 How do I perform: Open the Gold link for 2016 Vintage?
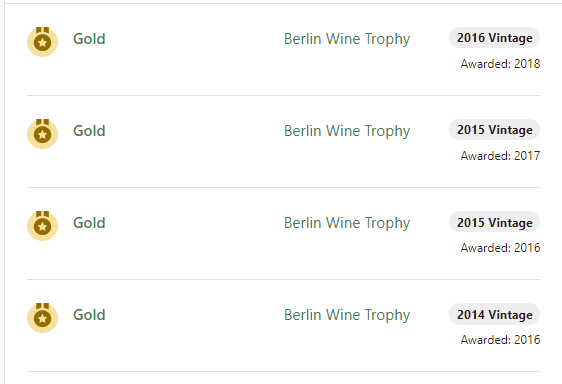coord(89,39)
